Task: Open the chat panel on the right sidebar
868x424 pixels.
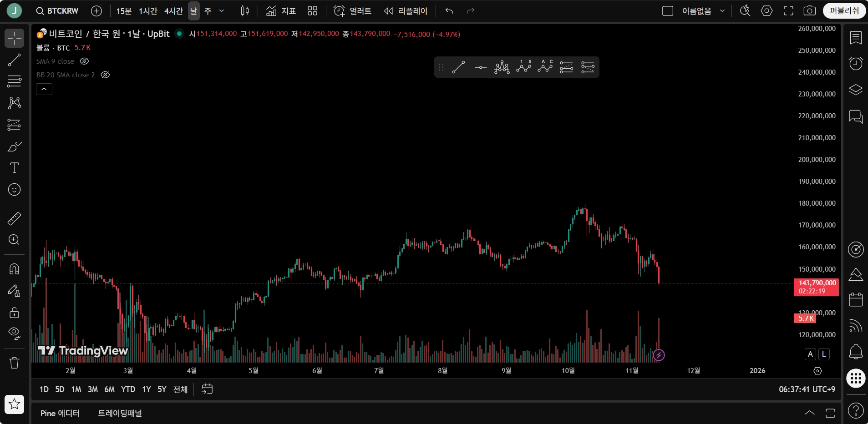Action: (856, 116)
